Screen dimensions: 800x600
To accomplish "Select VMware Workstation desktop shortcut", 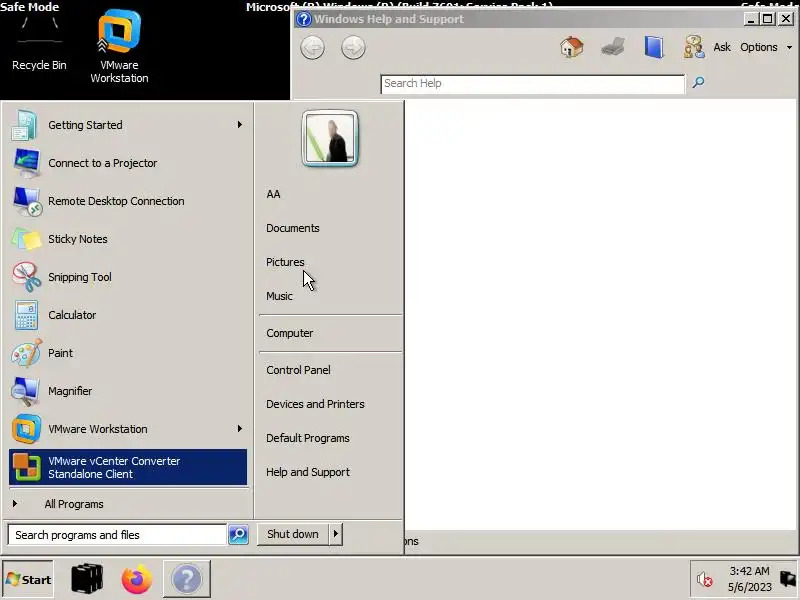I will pos(119,46).
